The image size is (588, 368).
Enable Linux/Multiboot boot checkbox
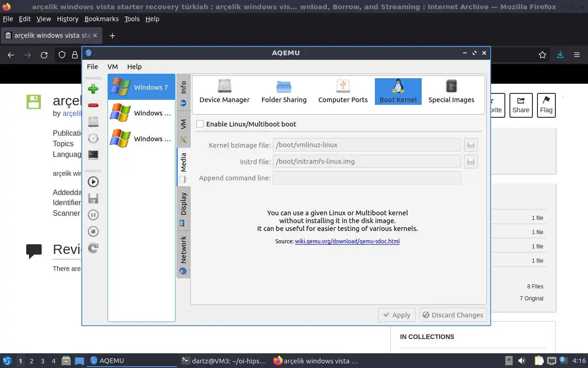click(200, 124)
